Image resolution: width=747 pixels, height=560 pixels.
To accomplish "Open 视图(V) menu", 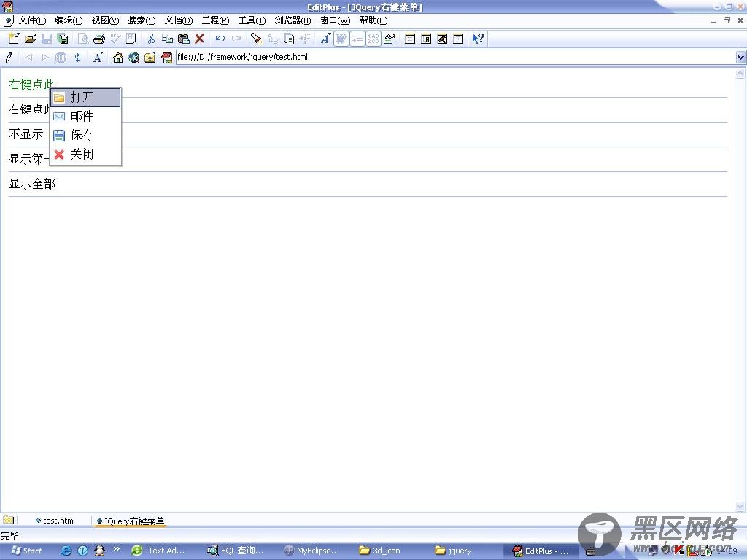I will (105, 20).
